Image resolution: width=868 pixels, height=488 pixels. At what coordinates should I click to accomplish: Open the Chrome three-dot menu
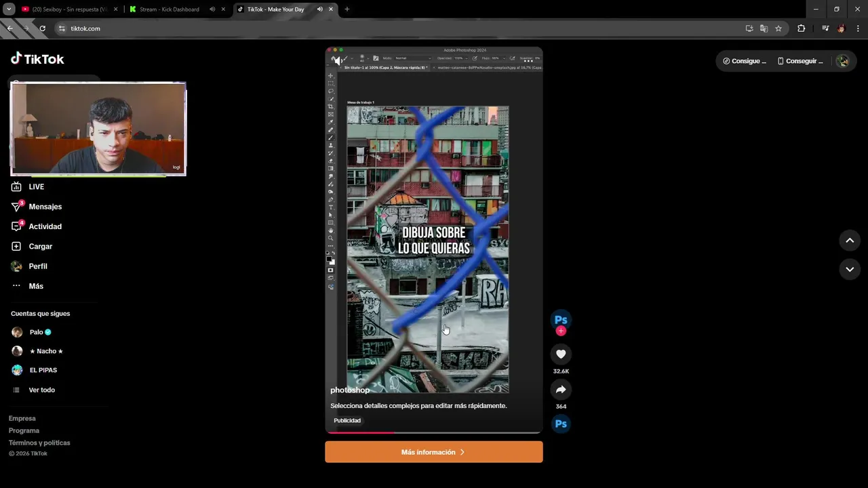(858, 28)
